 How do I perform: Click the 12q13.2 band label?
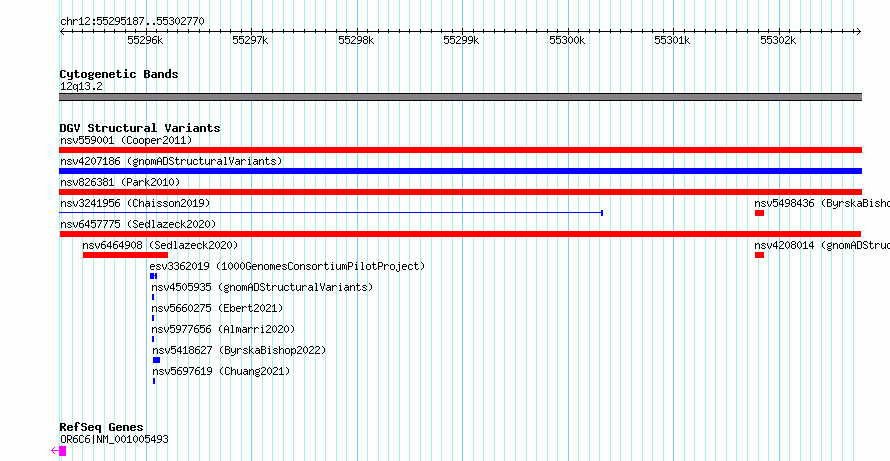click(x=81, y=87)
